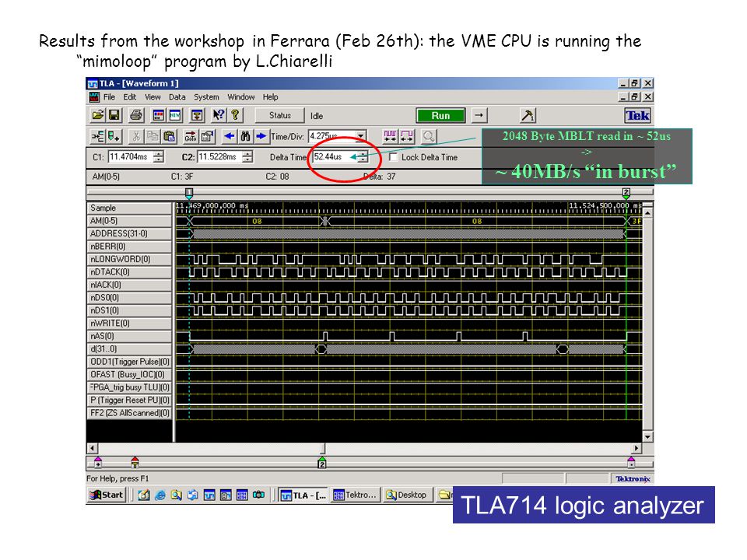Select the green cursor 2 marker on the overview bar

click(322, 462)
